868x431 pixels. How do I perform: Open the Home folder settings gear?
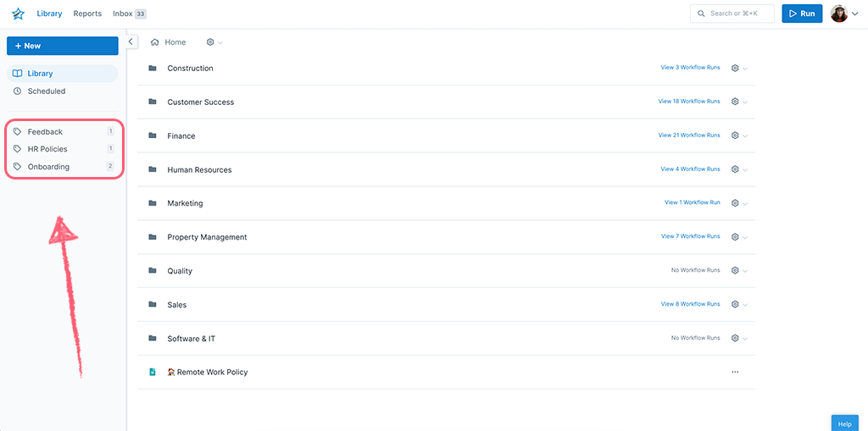click(x=210, y=42)
